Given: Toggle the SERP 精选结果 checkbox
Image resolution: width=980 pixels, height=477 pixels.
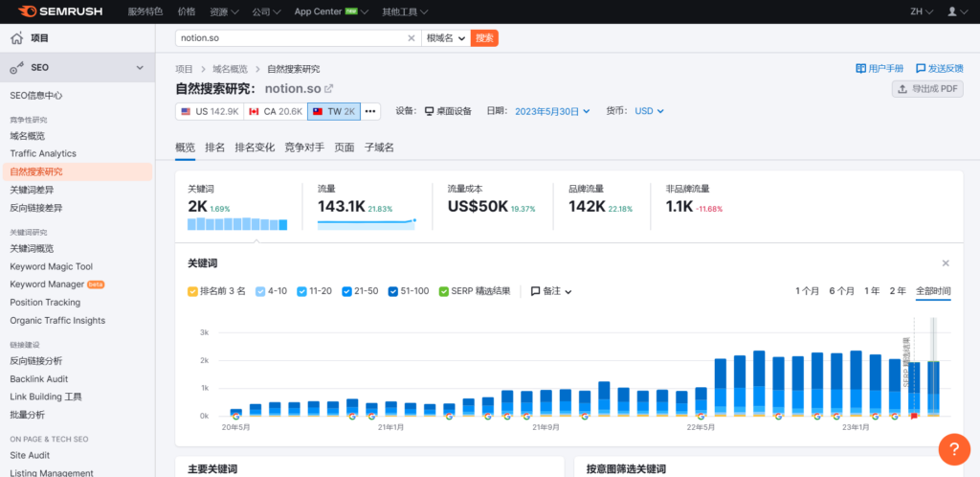Looking at the screenshot, I should coord(444,291).
